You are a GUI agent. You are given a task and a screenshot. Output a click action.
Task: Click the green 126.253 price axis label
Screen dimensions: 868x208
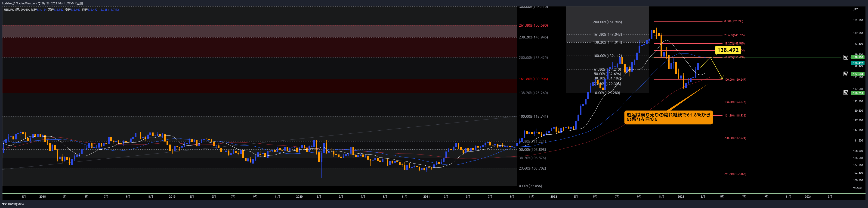pos(858,93)
